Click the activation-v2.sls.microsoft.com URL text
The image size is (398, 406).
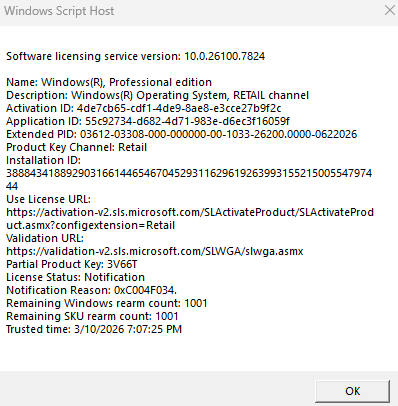point(190,219)
